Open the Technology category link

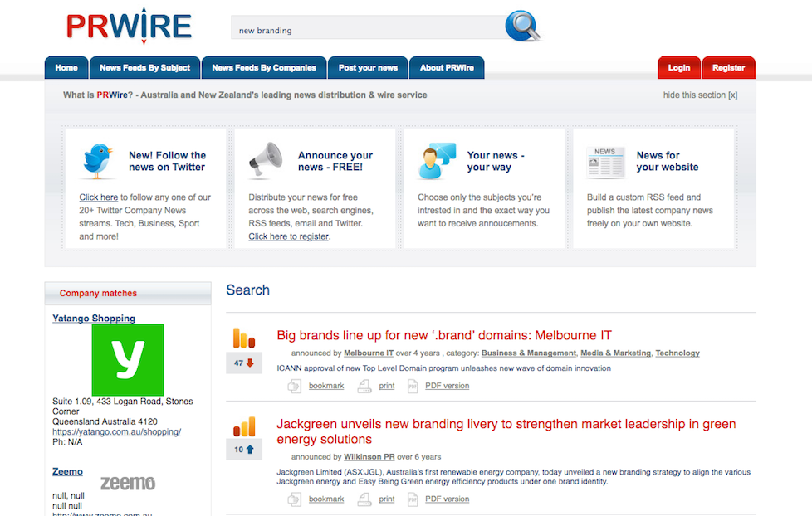click(677, 353)
